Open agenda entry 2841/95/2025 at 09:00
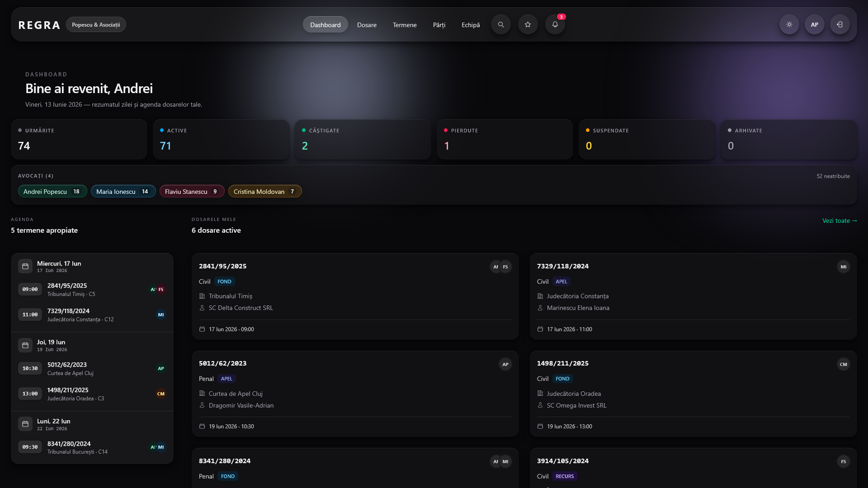Viewport: 868px width, 488px height. coord(92,289)
